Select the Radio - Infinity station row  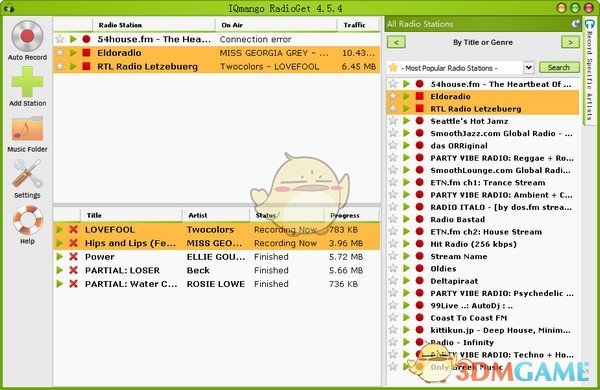coord(483,342)
